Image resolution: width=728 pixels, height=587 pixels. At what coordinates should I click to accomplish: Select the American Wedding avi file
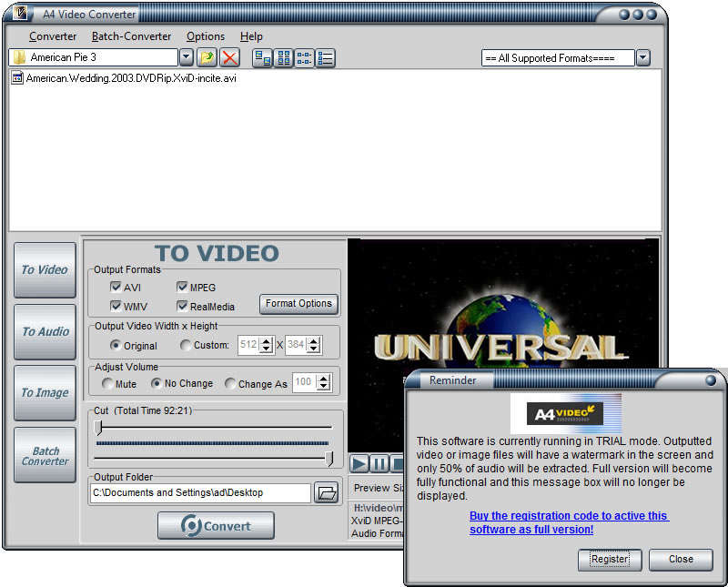(125, 78)
